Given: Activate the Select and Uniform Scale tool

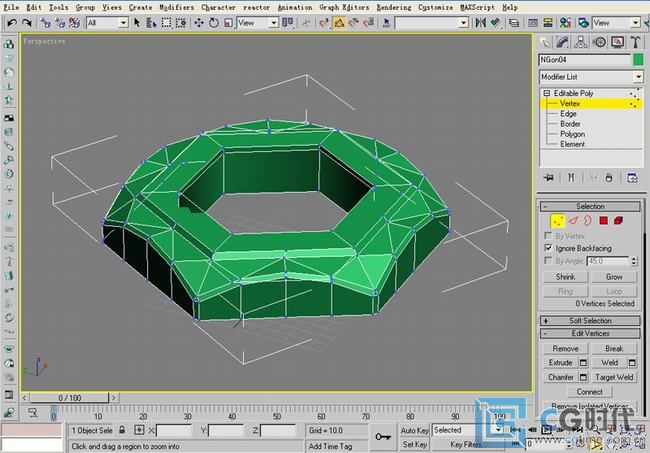Looking at the screenshot, I should (x=228, y=23).
